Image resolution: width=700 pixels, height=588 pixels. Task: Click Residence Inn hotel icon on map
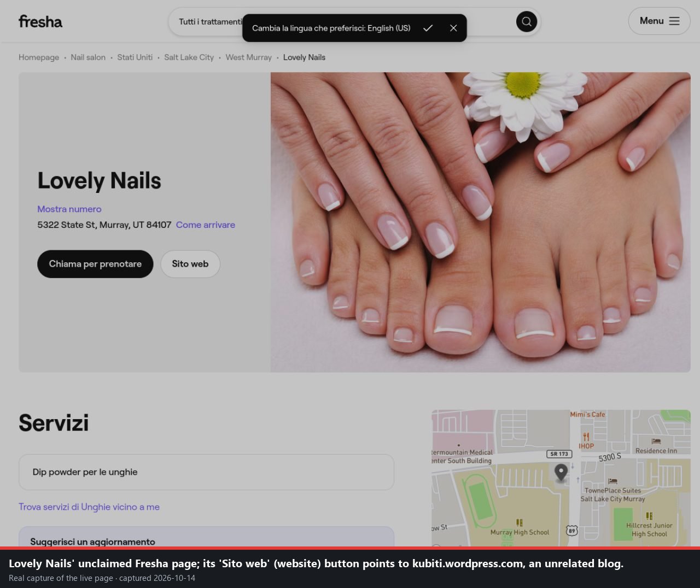656,441
